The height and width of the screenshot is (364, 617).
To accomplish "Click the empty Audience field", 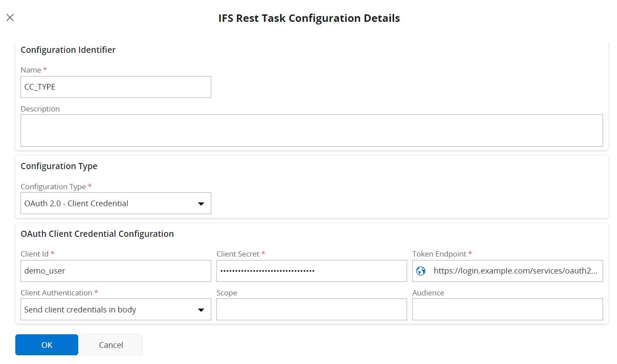I will (507, 309).
